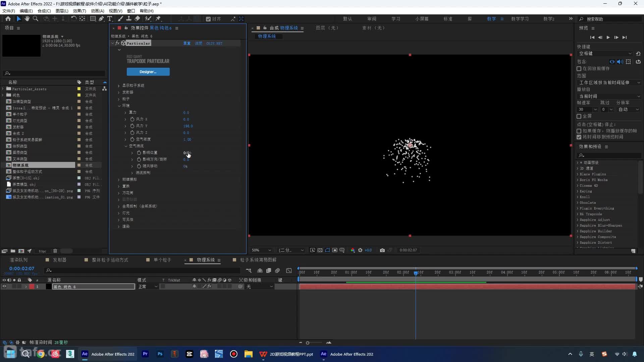The image size is (644, 362).
Task: Open the 50% magnification dropdown
Action: click(x=261, y=250)
